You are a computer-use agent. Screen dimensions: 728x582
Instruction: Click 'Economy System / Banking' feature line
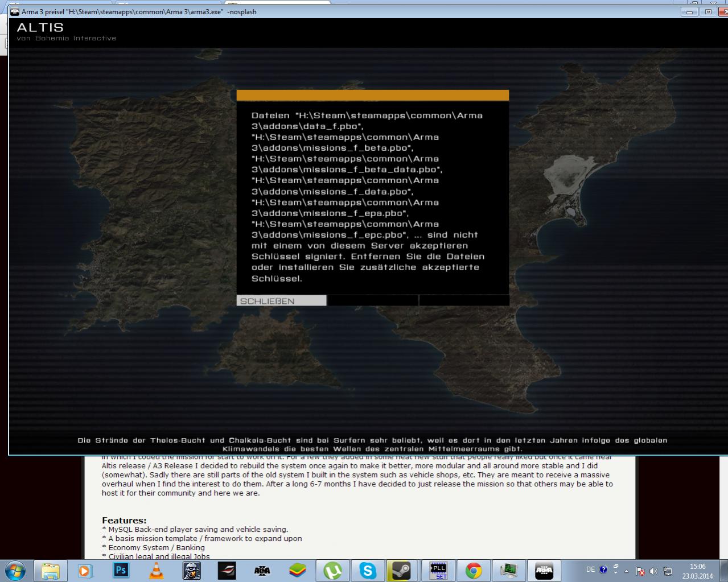click(153, 547)
